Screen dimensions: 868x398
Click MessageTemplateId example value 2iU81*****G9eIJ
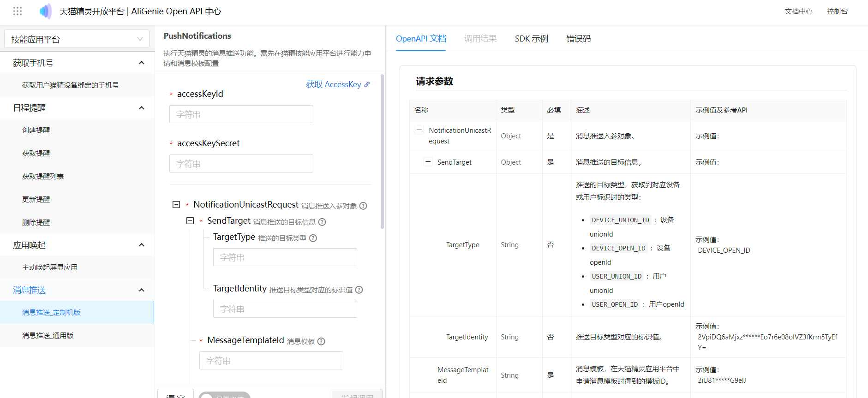[x=722, y=380]
